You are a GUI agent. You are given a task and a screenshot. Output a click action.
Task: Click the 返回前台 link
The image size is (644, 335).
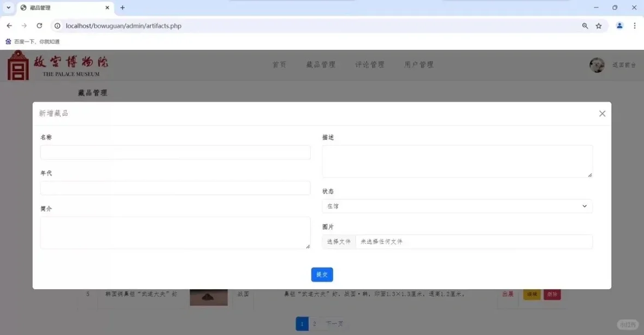pyautogui.click(x=624, y=65)
